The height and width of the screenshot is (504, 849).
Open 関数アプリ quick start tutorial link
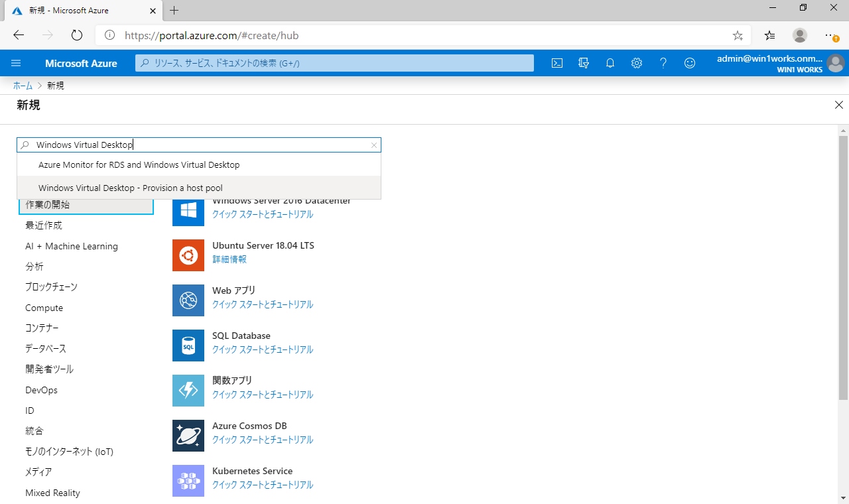pos(263,395)
